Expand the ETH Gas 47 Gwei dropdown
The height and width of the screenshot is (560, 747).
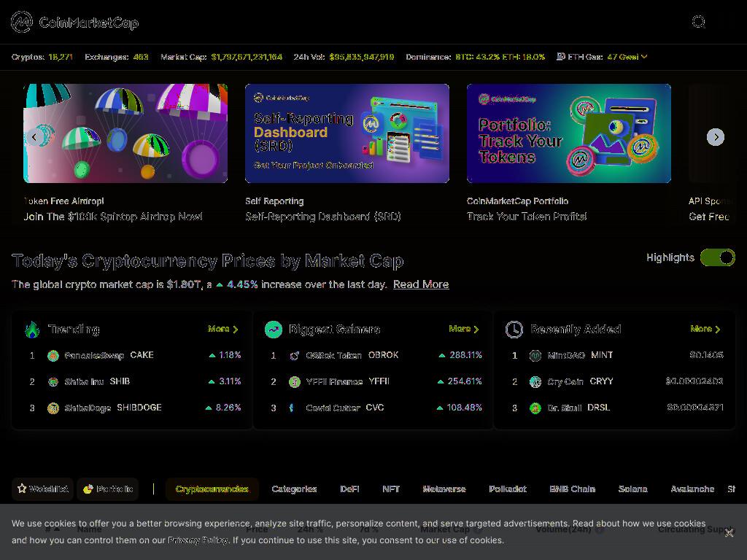coord(644,57)
